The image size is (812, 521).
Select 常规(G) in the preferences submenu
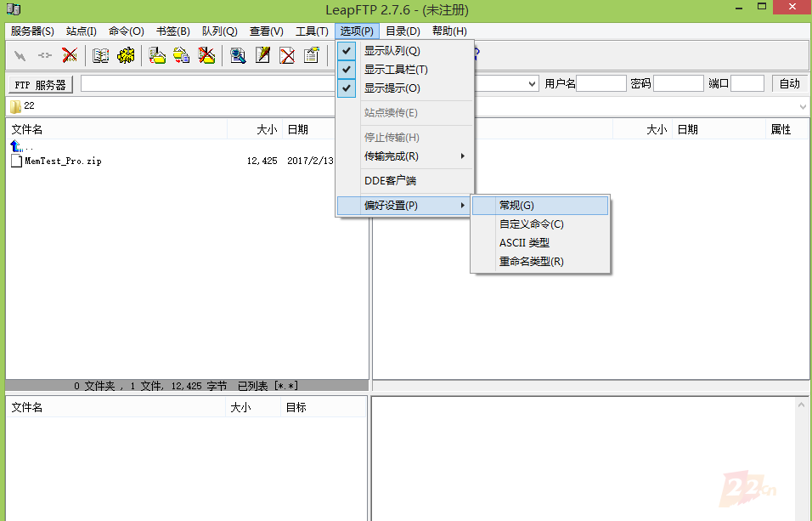540,206
